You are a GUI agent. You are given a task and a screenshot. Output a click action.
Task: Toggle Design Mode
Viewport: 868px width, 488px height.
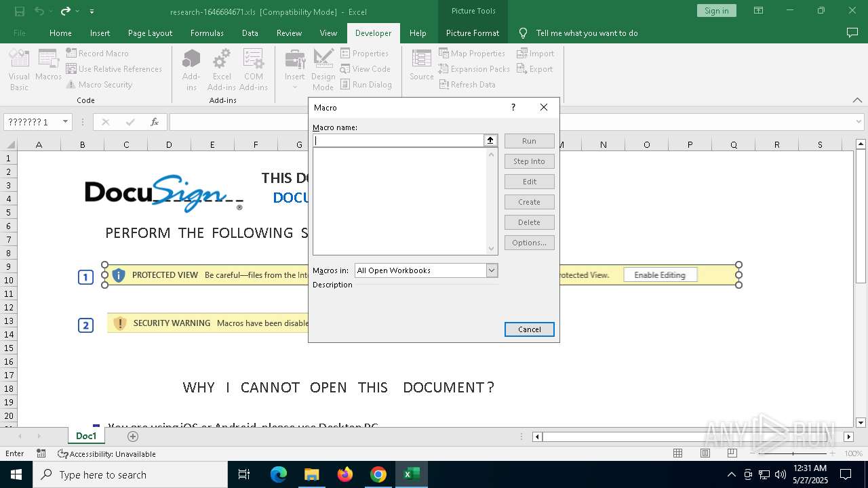pyautogui.click(x=323, y=70)
